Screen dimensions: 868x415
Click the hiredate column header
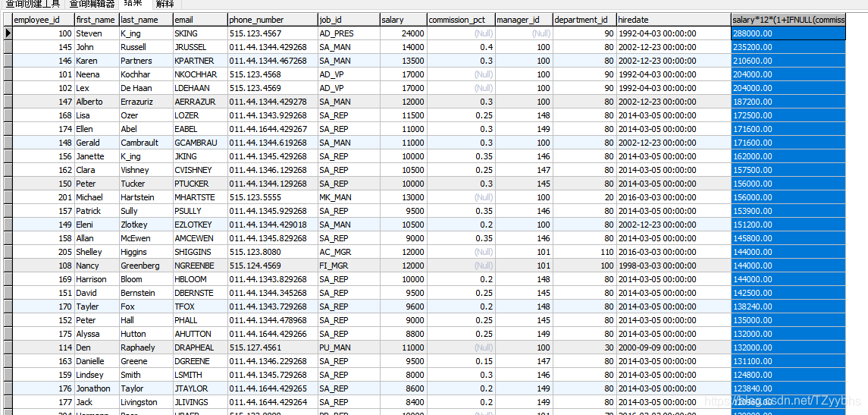point(674,20)
